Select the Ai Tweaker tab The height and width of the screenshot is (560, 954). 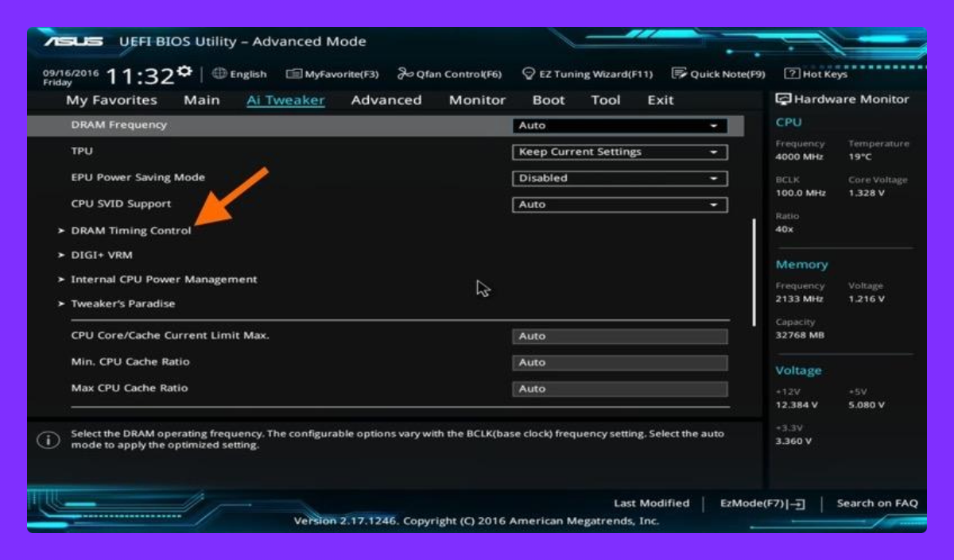[285, 100]
